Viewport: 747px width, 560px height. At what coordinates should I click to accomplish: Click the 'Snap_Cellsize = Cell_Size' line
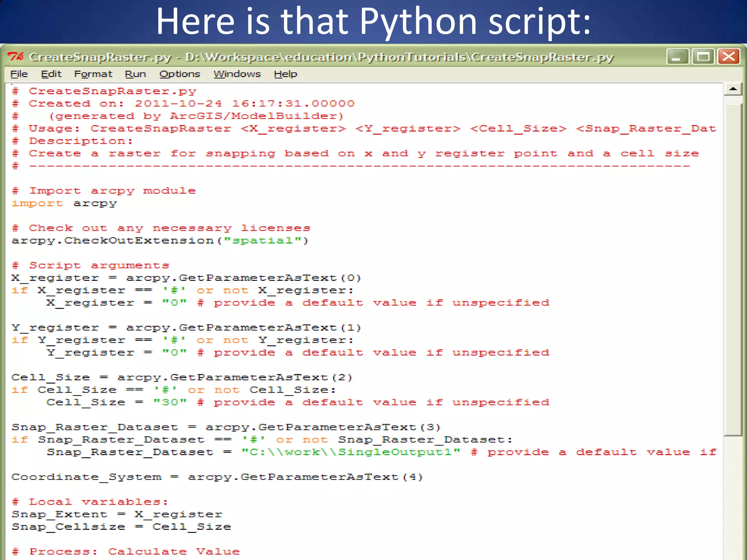pyautogui.click(x=121, y=527)
